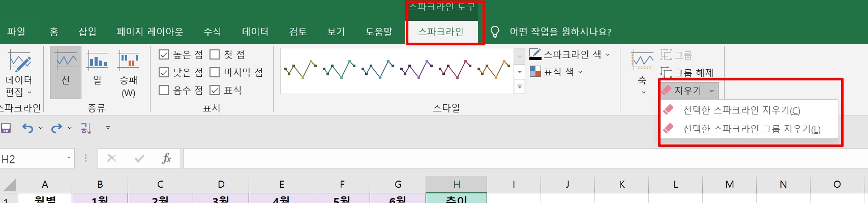Switch to the 수식 tab

tap(212, 32)
